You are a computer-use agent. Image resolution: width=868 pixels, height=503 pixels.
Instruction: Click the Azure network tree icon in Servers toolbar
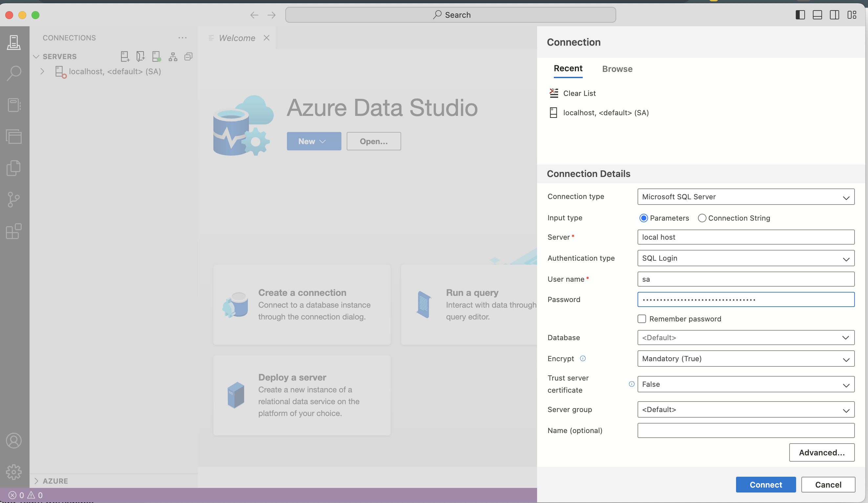click(173, 56)
